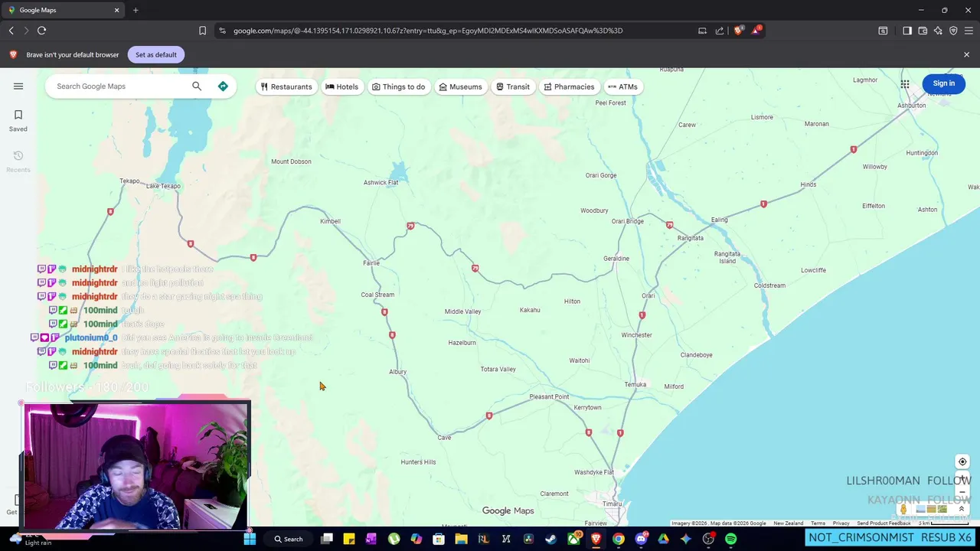Viewport: 980px width, 551px height.
Task: Select the Pharmacies chip
Action: pyautogui.click(x=569, y=86)
